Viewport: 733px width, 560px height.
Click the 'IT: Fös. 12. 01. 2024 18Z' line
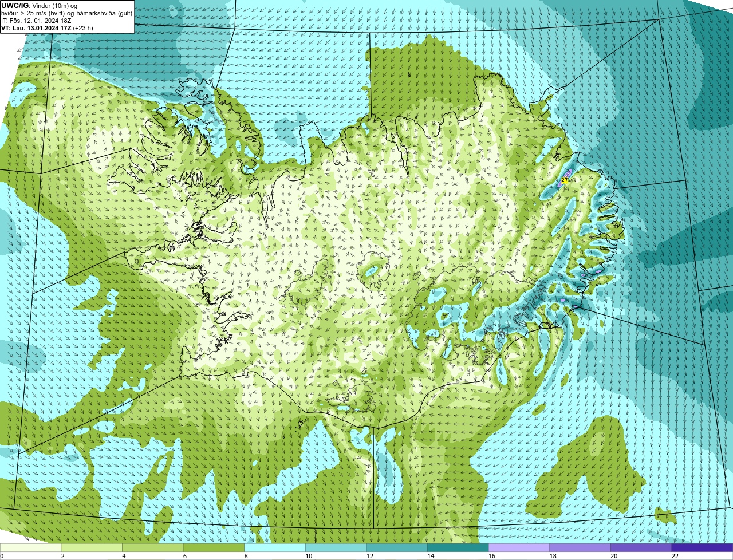pos(36,21)
